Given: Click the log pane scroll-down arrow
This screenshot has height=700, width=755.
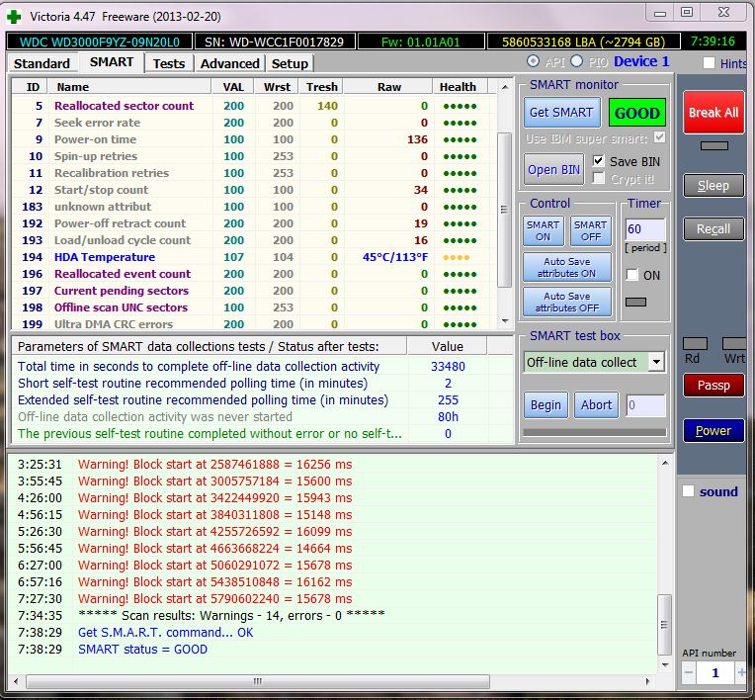Looking at the screenshot, I should click(x=665, y=664).
